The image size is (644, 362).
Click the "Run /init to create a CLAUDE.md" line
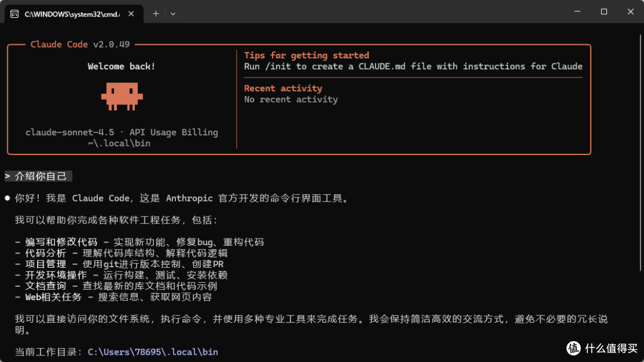pos(413,66)
